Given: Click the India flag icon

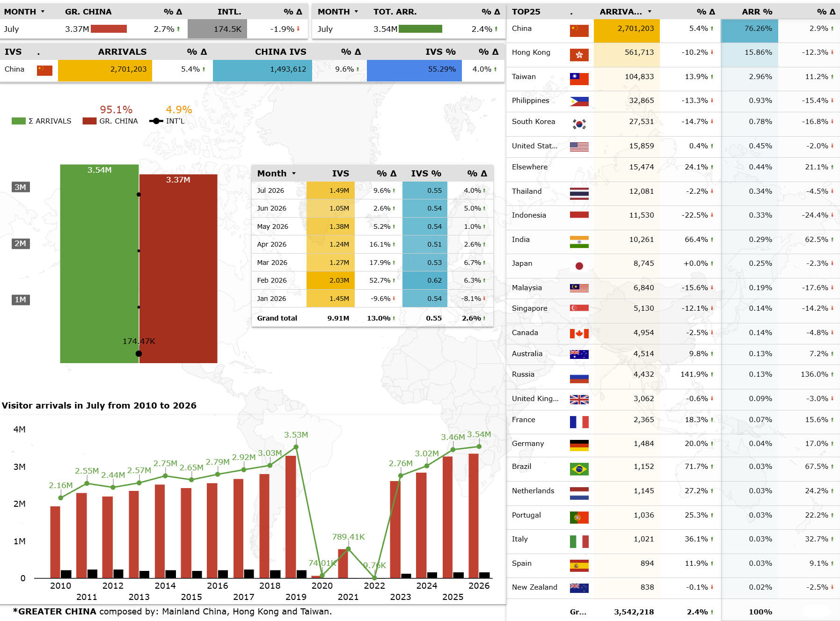Looking at the screenshot, I should 579,241.
